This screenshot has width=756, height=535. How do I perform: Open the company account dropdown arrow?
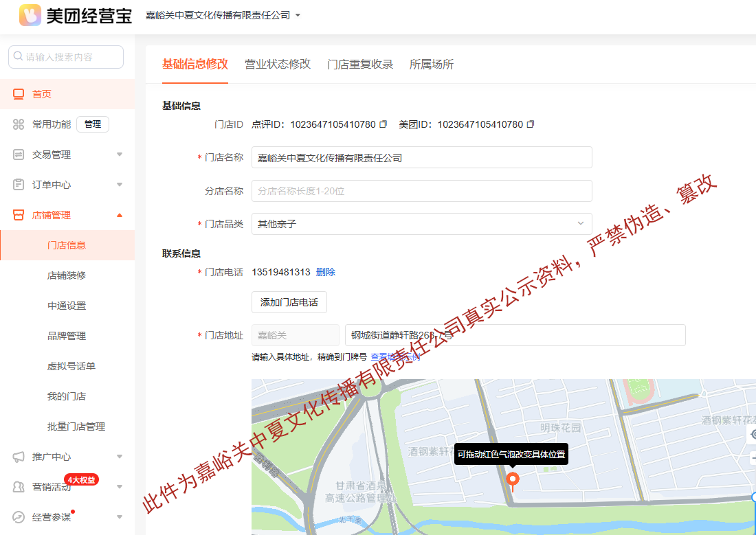coord(298,15)
